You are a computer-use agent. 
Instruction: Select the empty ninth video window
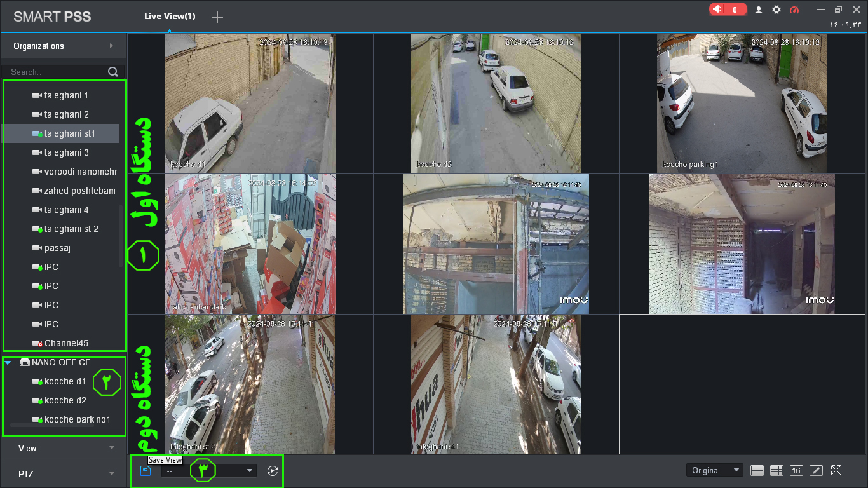pos(742,384)
